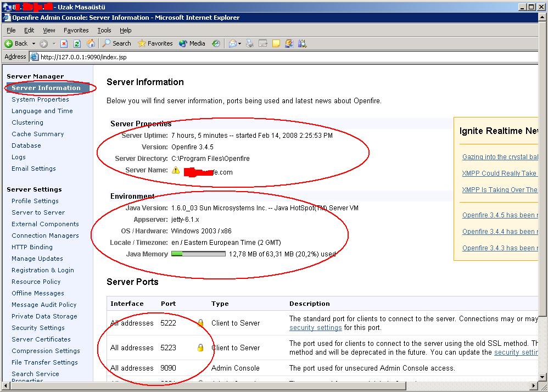Click the Java Memory usage bar
Image resolution: width=548 pixels, height=392 pixels.
pos(199,254)
